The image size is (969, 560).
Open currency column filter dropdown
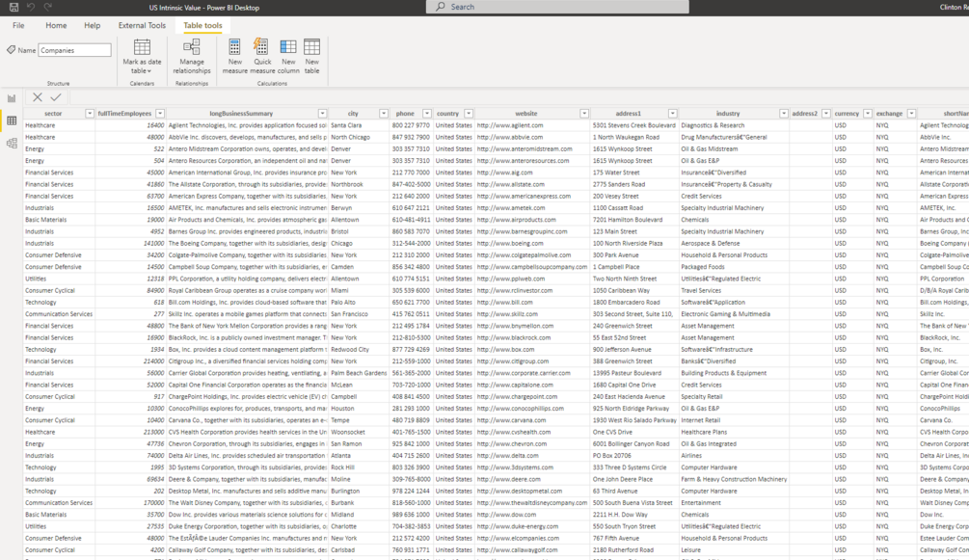(x=868, y=113)
